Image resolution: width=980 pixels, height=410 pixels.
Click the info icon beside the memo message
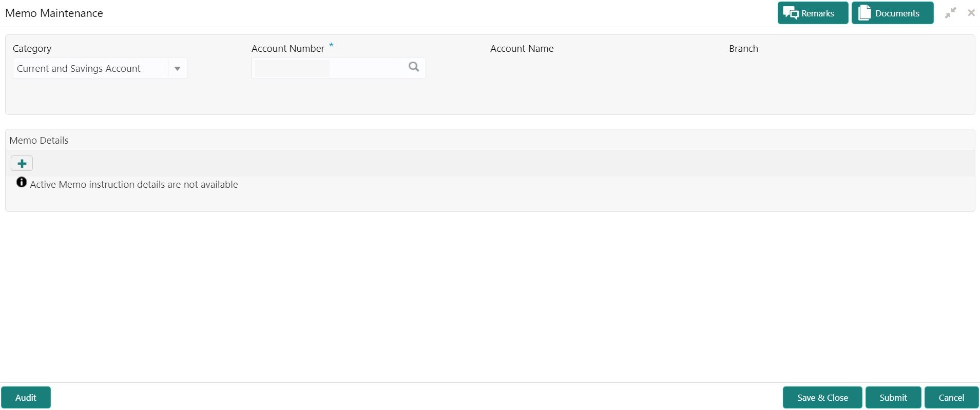point(22,182)
